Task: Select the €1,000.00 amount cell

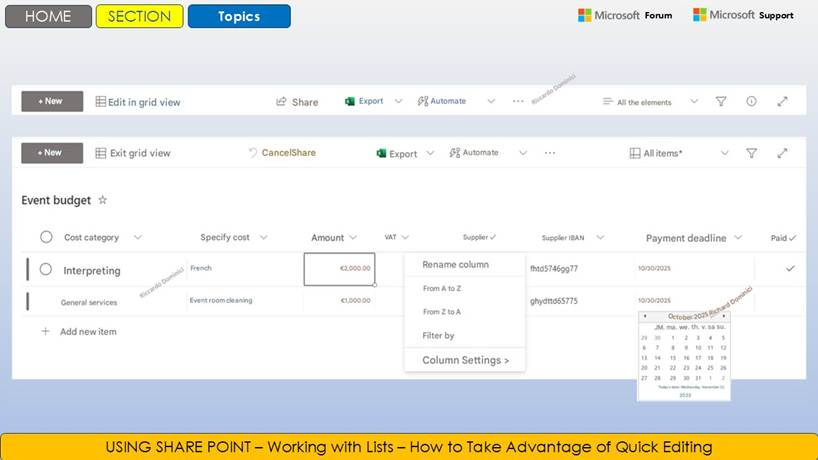Action: (x=340, y=300)
